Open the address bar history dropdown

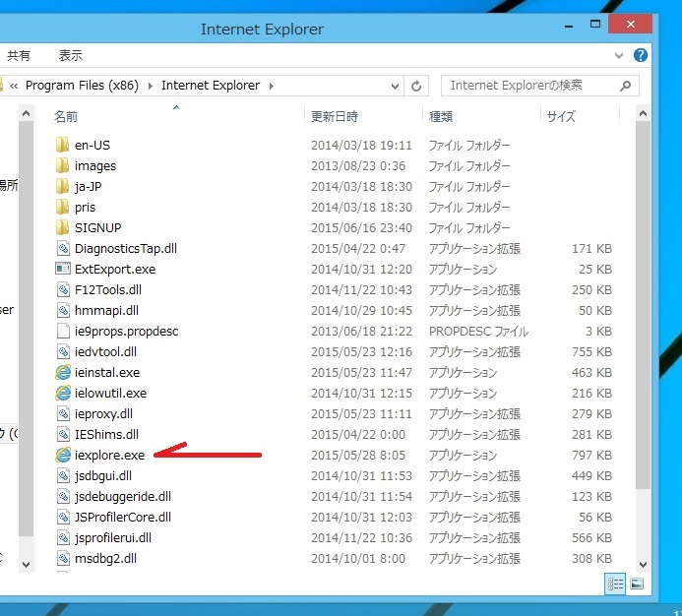(395, 86)
